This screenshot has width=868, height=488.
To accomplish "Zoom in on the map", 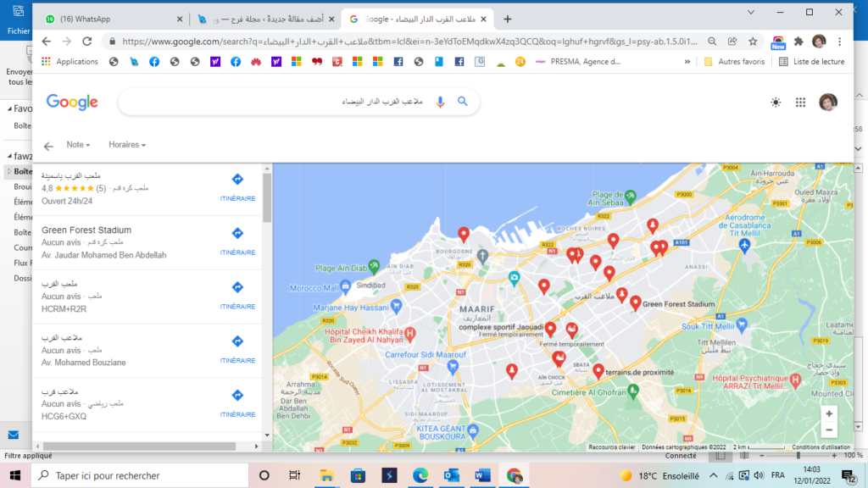I will coord(828,413).
